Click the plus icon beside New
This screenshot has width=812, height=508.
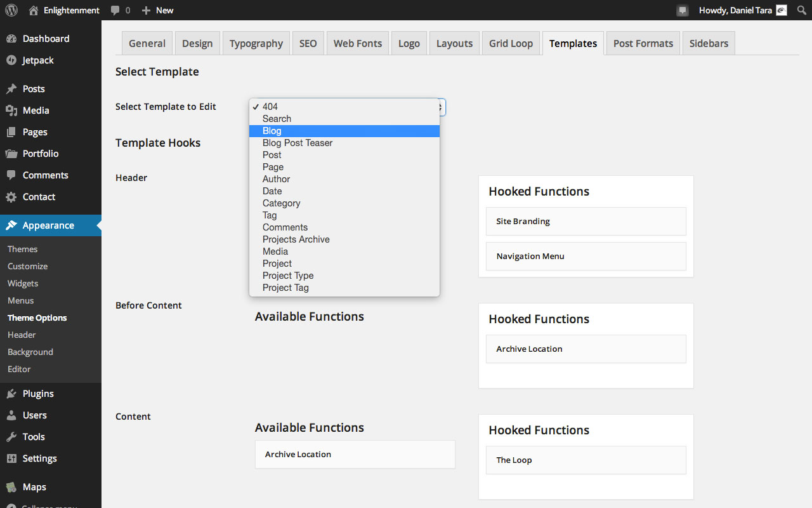click(x=146, y=10)
